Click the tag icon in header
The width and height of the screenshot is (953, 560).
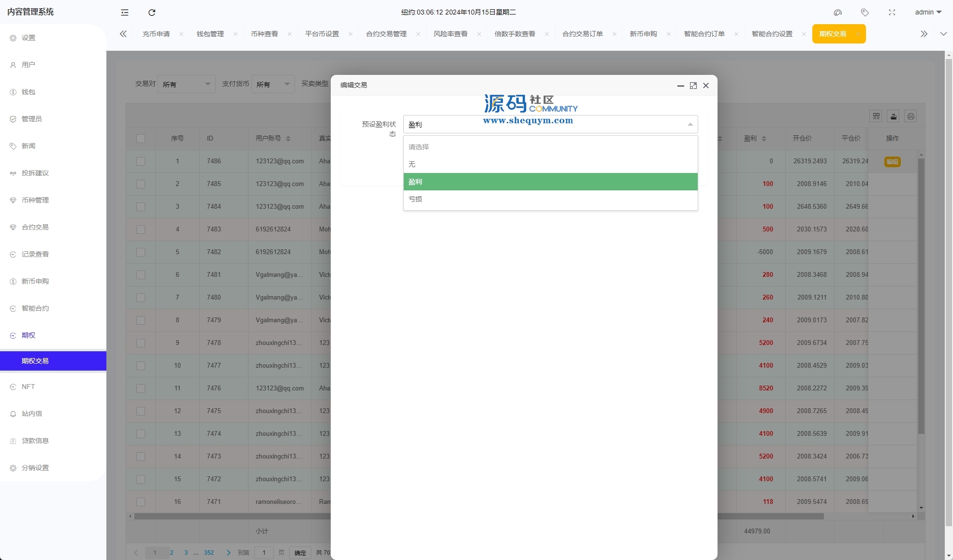[x=865, y=13]
